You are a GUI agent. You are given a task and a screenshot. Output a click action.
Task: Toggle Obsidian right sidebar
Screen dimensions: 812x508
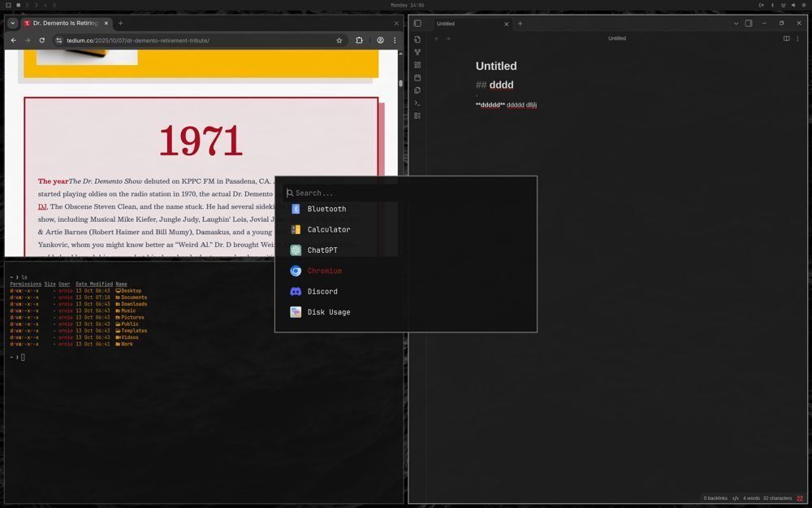pos(749,24)
